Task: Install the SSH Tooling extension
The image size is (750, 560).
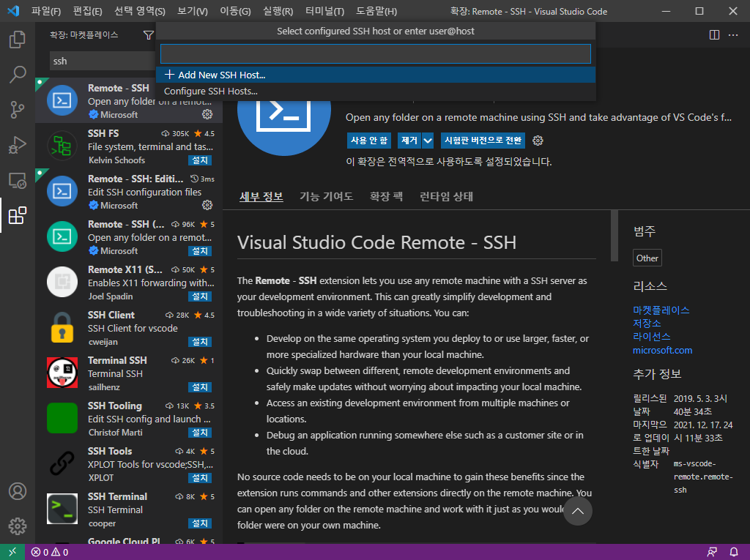Action: click(x=200, y=433)
